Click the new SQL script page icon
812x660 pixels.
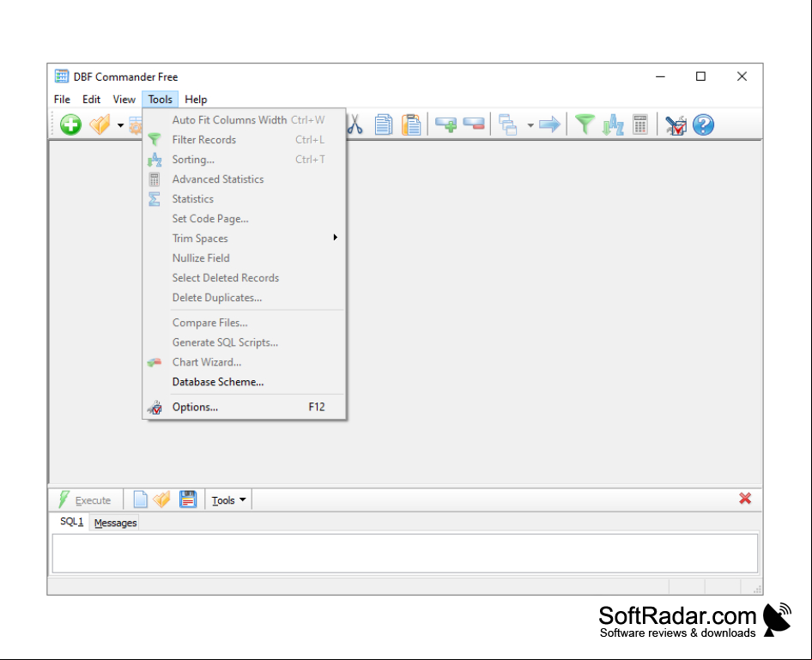(140, 500)
